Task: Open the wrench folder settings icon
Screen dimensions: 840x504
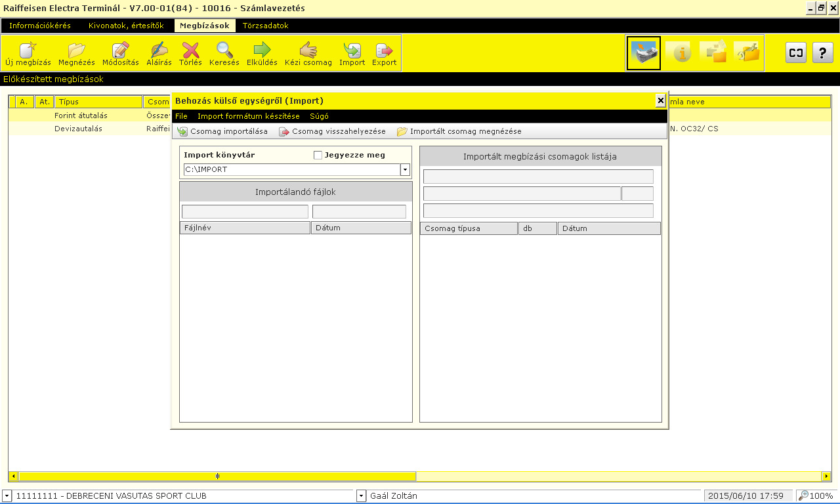Action: tap(747, 52)
